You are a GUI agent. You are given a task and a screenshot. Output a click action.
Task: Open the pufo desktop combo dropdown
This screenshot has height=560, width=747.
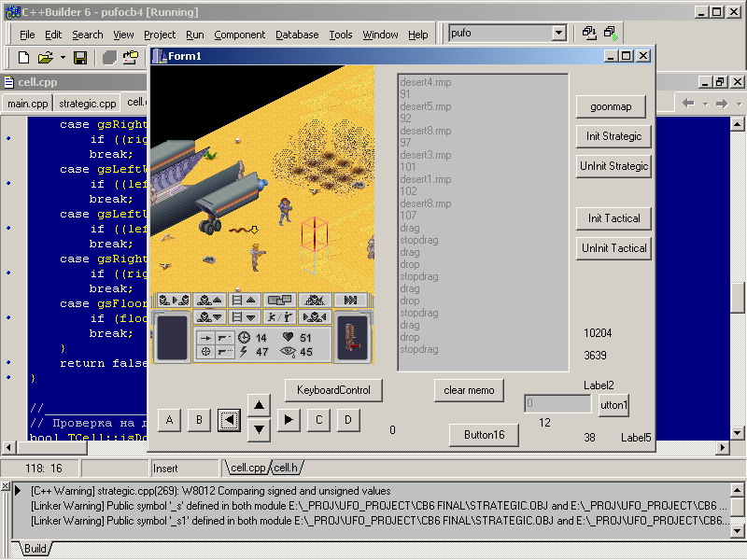[558, 33]
